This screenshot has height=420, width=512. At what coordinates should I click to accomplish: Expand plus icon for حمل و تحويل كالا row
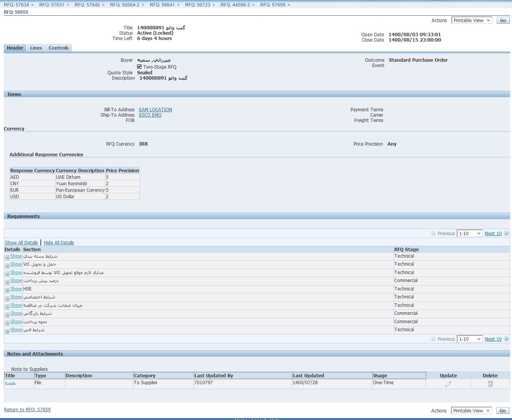click(7, 265)
